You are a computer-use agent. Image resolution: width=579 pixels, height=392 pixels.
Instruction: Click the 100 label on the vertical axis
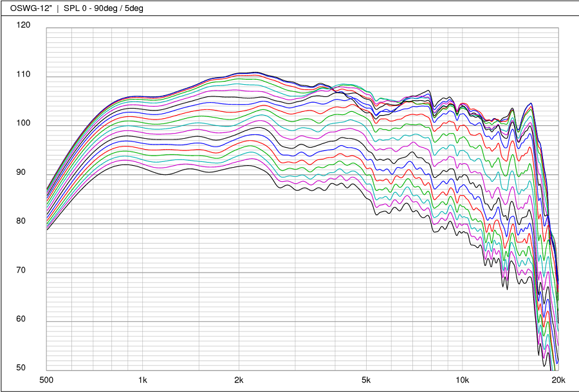(23, 123)
